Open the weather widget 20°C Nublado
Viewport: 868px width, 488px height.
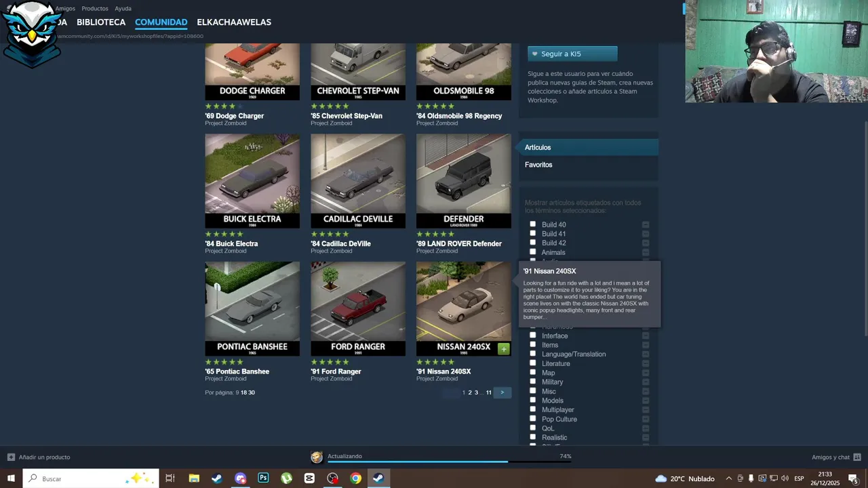point(685,479)
